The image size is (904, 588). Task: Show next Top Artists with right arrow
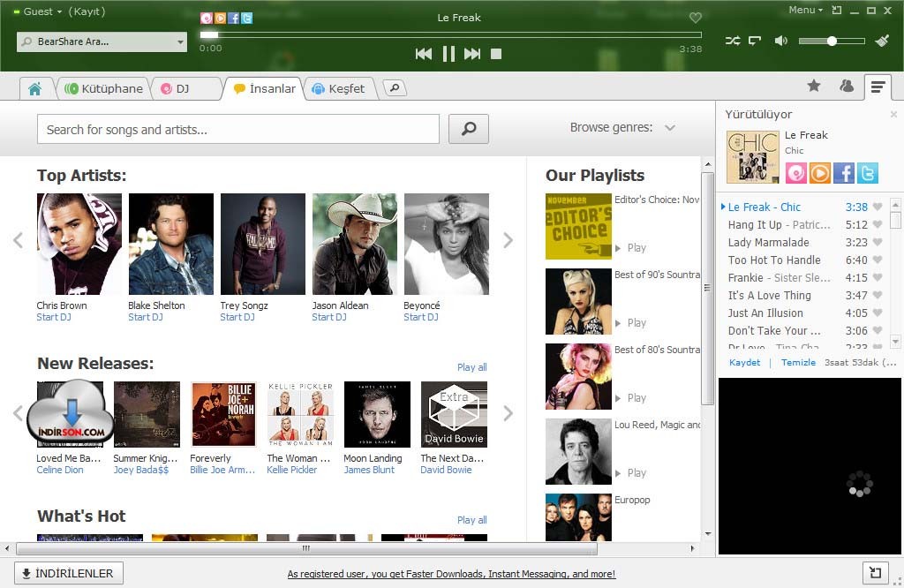(x=508, y=240)
